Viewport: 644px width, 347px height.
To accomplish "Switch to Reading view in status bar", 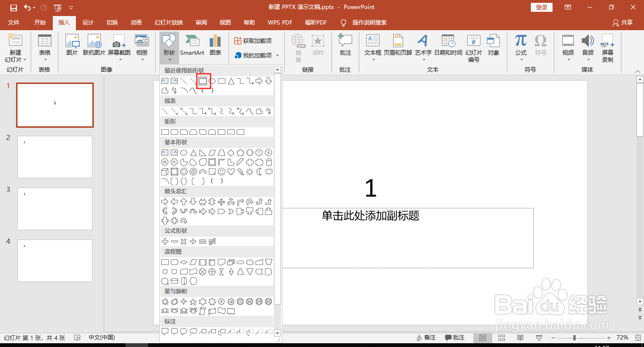I will coord(520,338).
